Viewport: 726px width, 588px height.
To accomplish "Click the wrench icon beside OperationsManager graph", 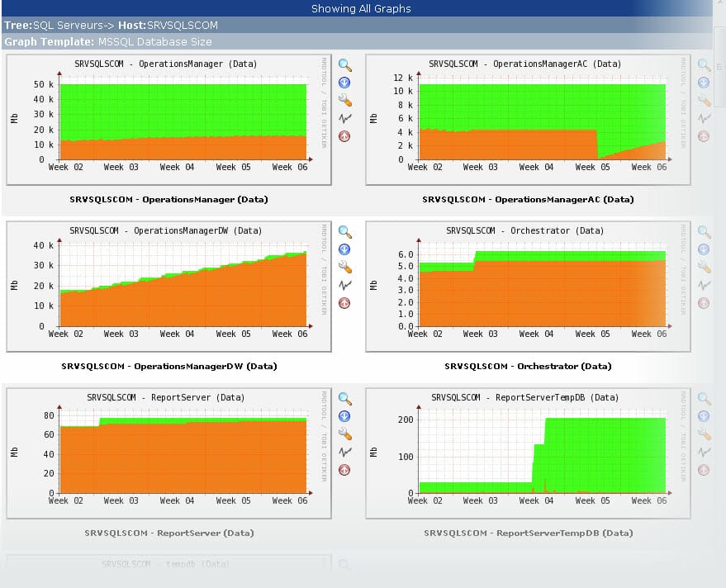I will click(344, 101).
